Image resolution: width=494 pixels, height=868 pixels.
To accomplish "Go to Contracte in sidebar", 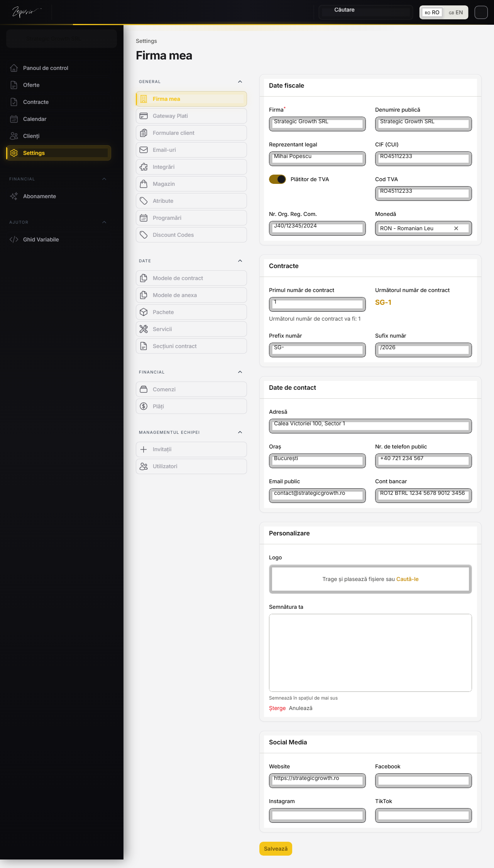I will 59,102.
